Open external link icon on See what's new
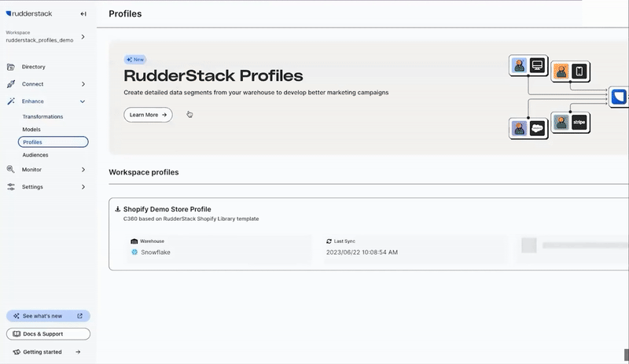 click(x=79, y=316)
